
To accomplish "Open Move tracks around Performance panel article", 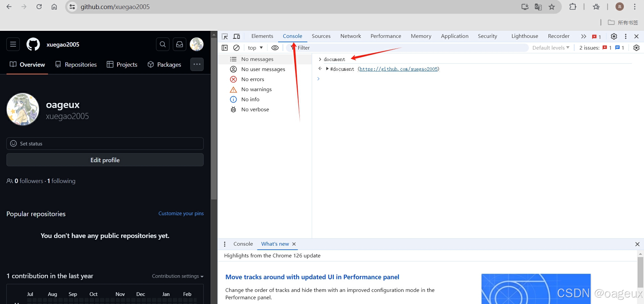I will tap(312, 277).
